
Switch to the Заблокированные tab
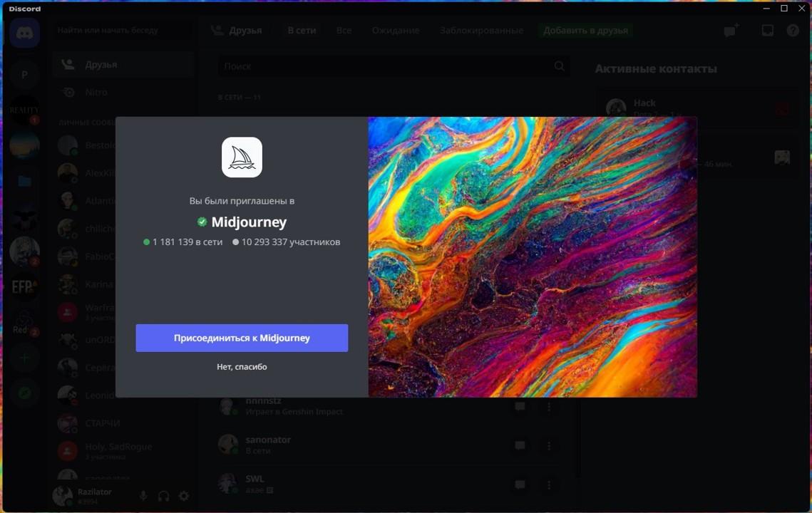coord(482,31)
